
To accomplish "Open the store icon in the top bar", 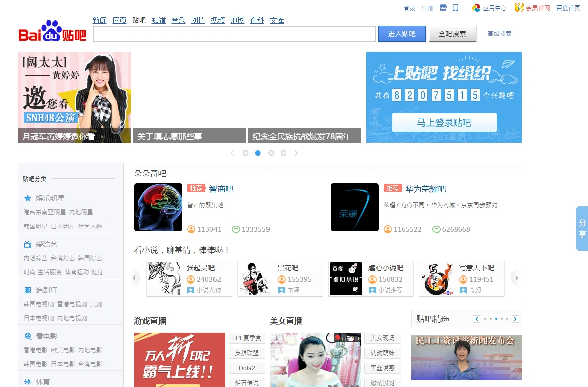I will 443,8.
